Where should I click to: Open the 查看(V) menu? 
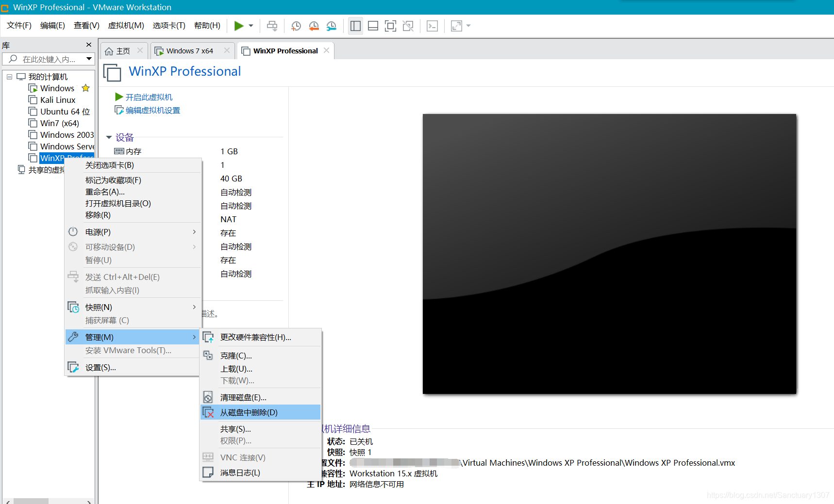(x=86, y=26)
